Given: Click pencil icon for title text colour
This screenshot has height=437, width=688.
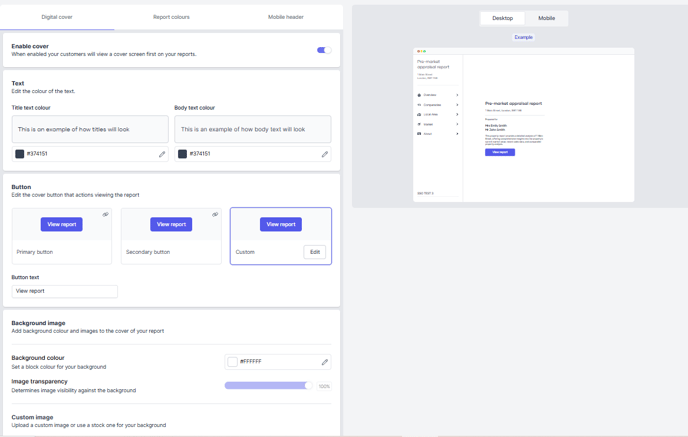Looking at the screenshot, I should (x=162, y=154).
